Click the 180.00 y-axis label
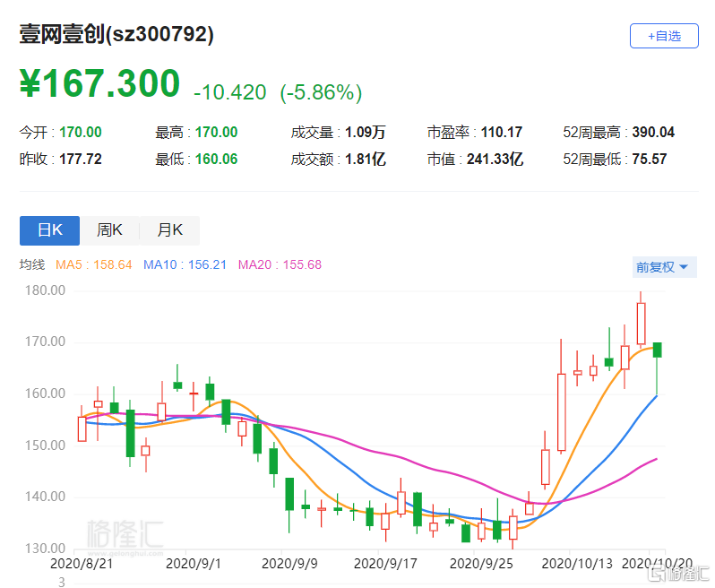The width and height of the screenshot is (715, 588). 45,290
